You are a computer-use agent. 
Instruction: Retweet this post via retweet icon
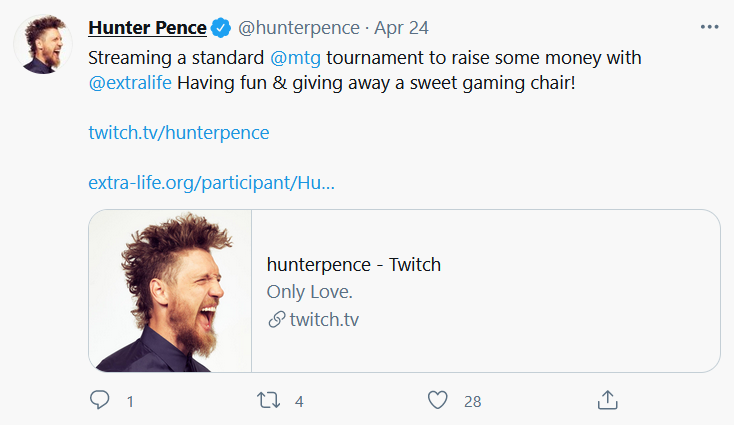268,400
